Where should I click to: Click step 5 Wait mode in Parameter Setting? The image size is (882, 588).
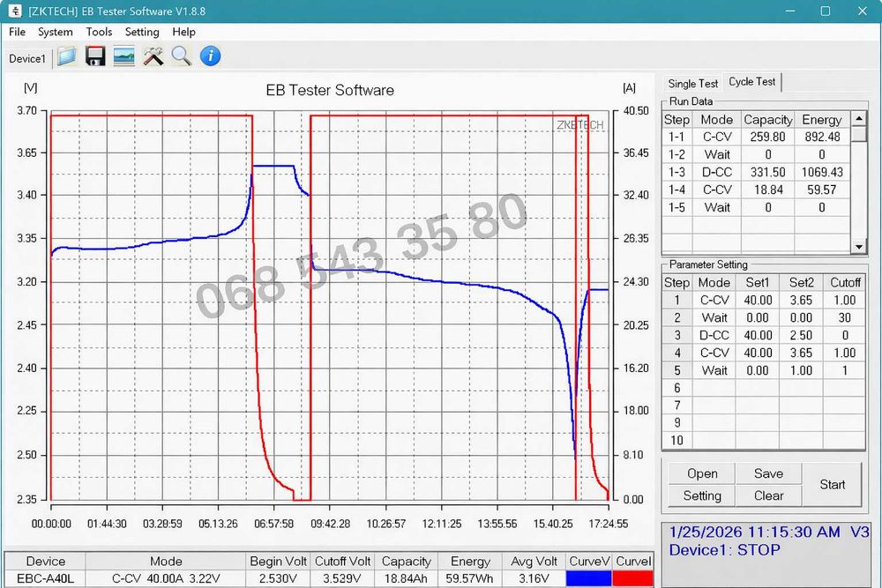coord(714,370)
